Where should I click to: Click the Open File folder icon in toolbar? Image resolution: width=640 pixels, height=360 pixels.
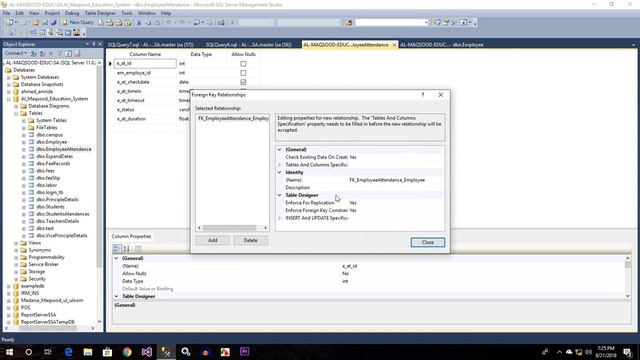tap(36, 23)
